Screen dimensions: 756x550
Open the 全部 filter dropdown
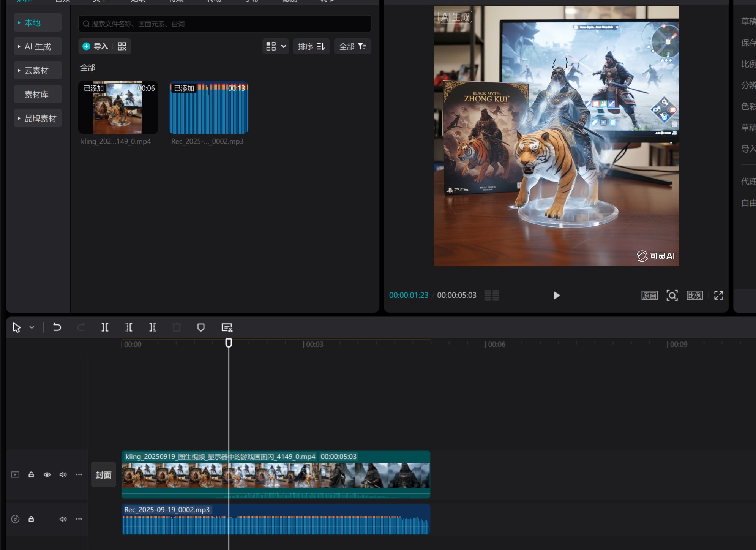click(353, 46)
